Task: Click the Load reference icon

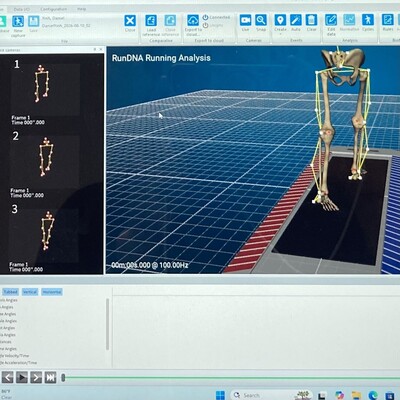Action: (x=151, y=21)
